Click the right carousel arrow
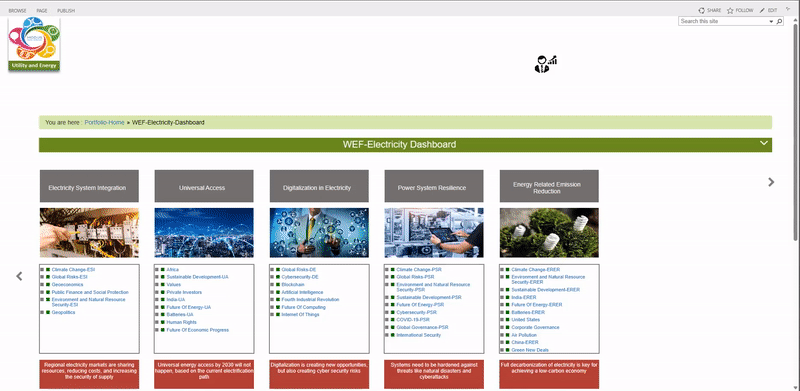This screenshot has height=391, width=800. 771,182
